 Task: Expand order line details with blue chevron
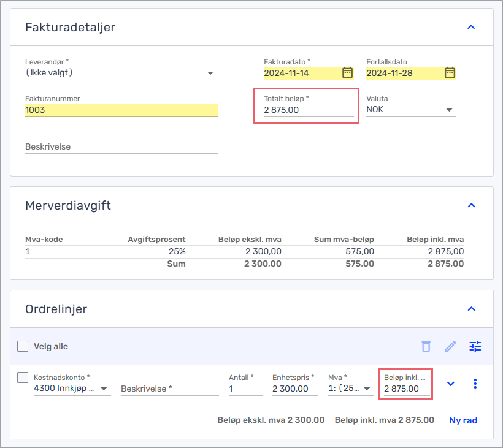pos(451,384)
